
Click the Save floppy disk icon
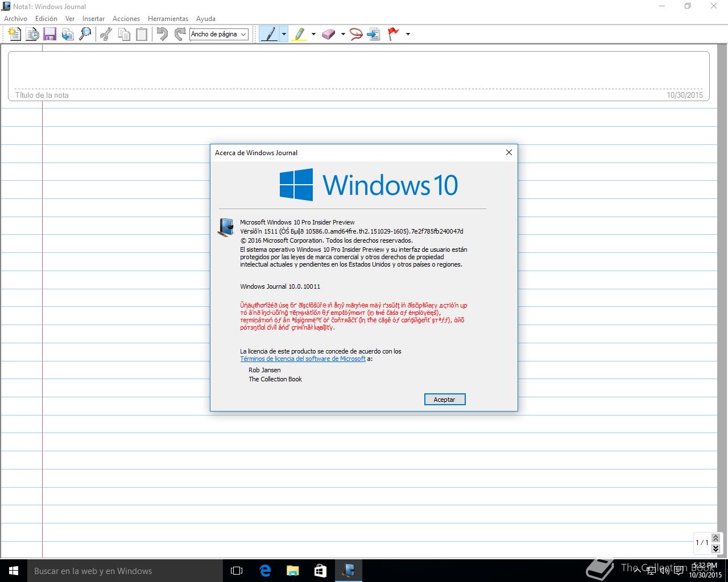(50, 34)
